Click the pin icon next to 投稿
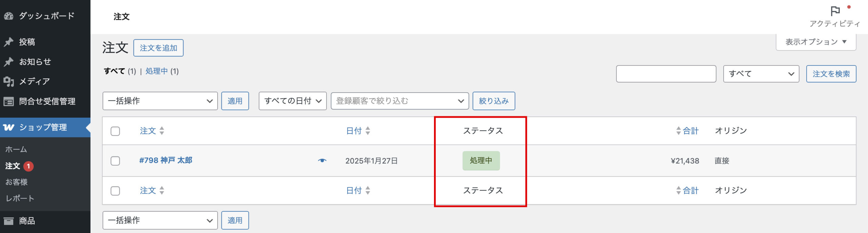This screenshot has width=868, height=233. click(x=8, y=42)
